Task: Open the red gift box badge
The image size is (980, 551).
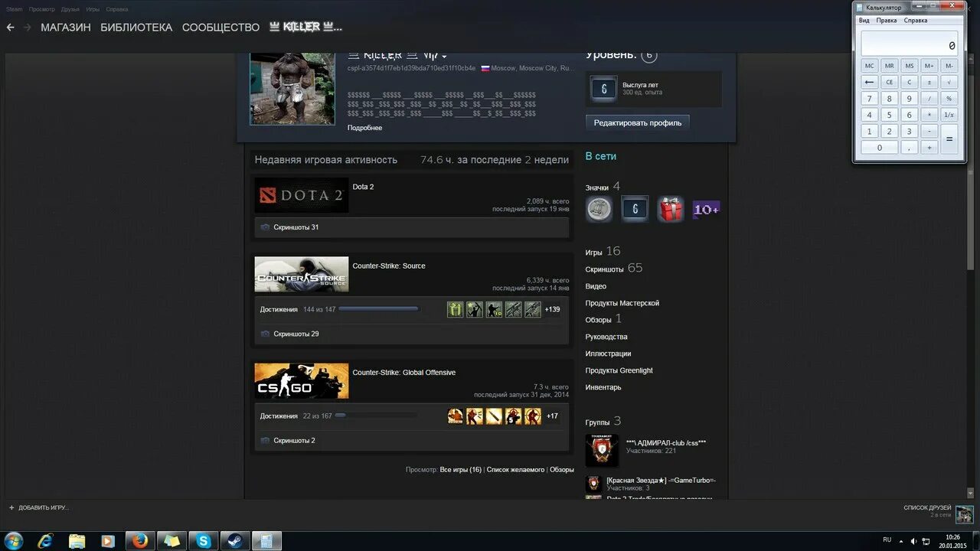Action: pyautogui.click(x=671, y=209)
